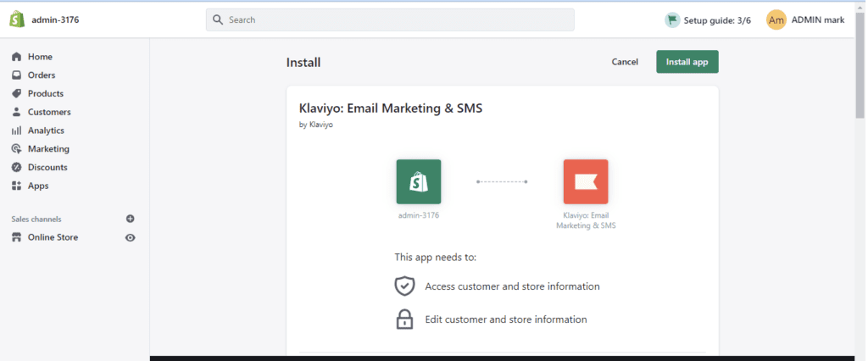Click the by Klaviyo developer text
This screenshot has width=868, height=361.
pos(316,125)
